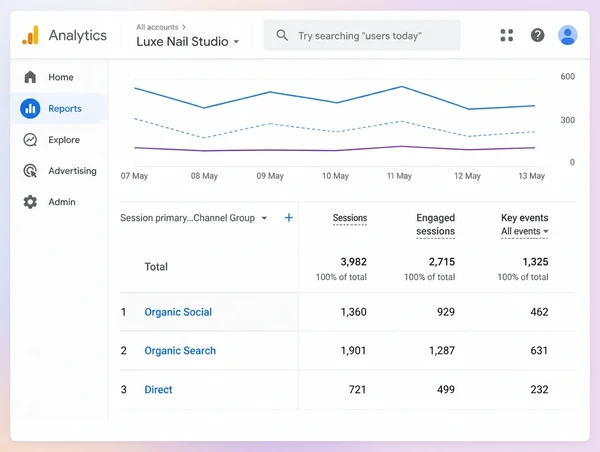Click the solid blue chart line

pos(335,102)
